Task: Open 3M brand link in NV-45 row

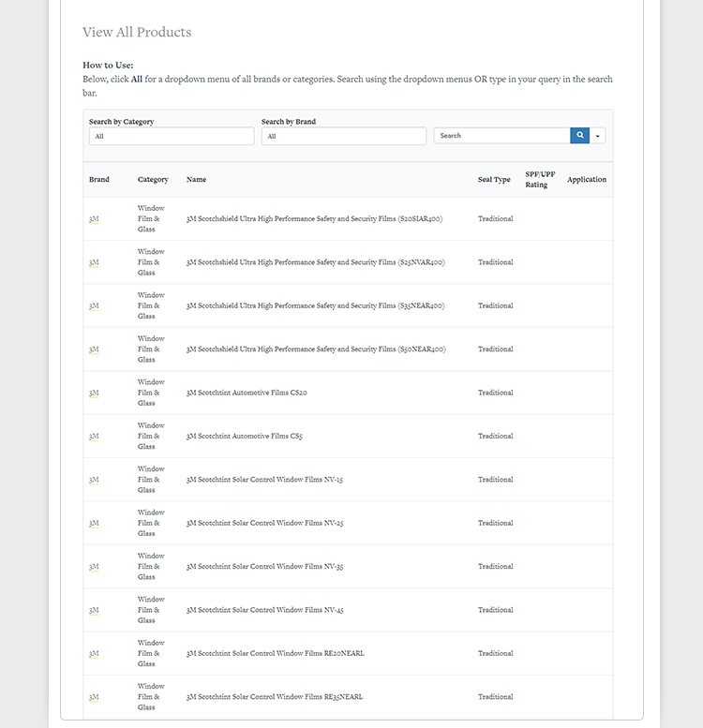Action: click(x=94, y=610)
